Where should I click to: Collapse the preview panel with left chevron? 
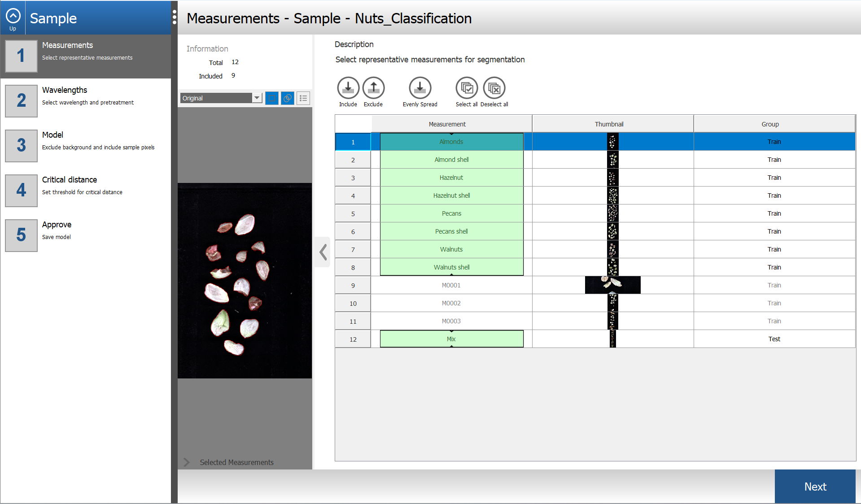(323, 252)
